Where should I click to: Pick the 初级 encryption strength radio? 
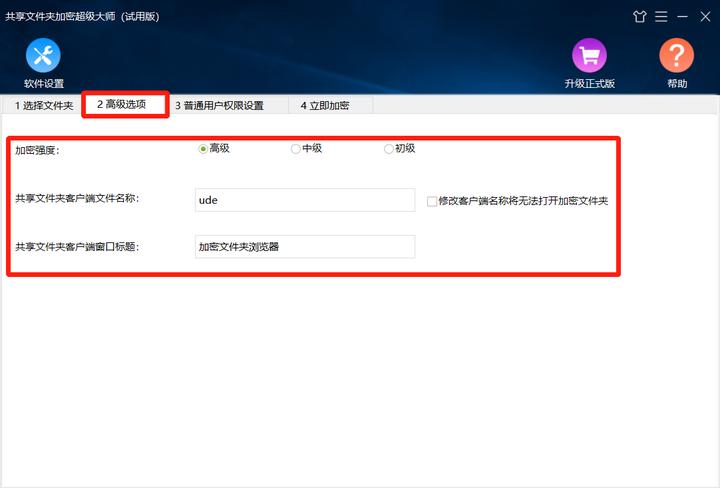(388, 149)
